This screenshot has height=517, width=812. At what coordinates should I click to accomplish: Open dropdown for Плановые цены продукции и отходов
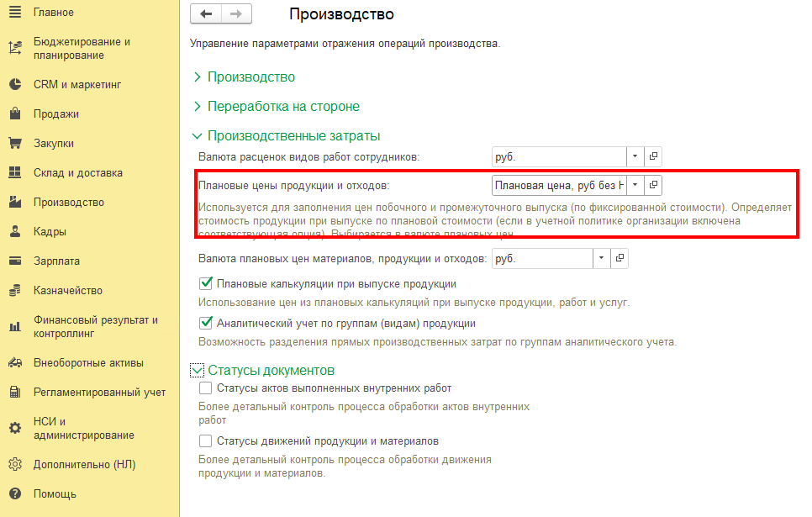point(635,185)
